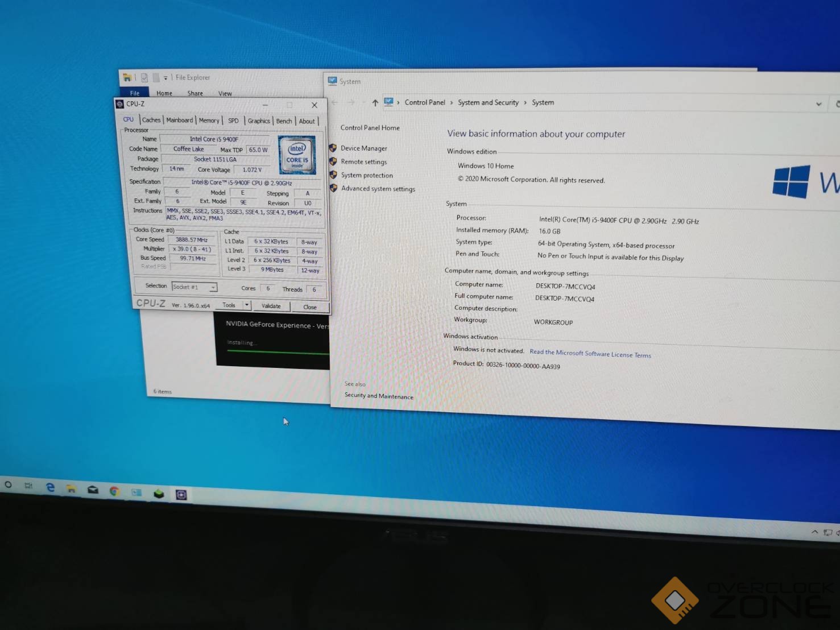Switch to Control Panel taskbar icon

point(136,492)
